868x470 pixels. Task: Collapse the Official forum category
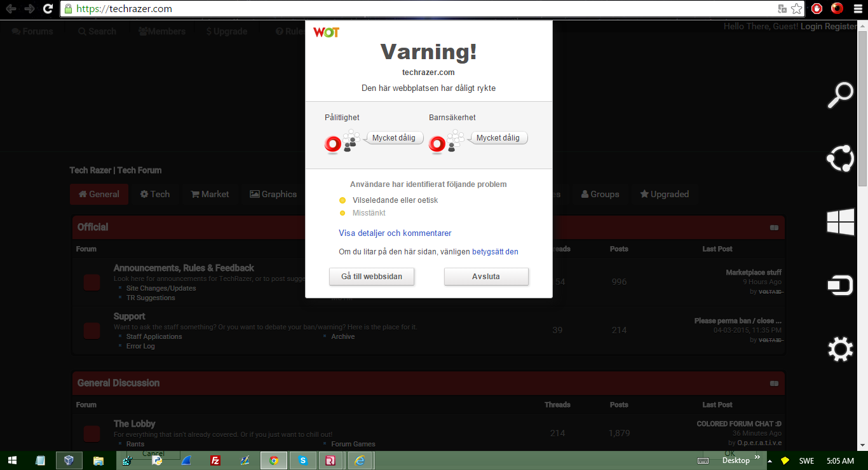774,227
